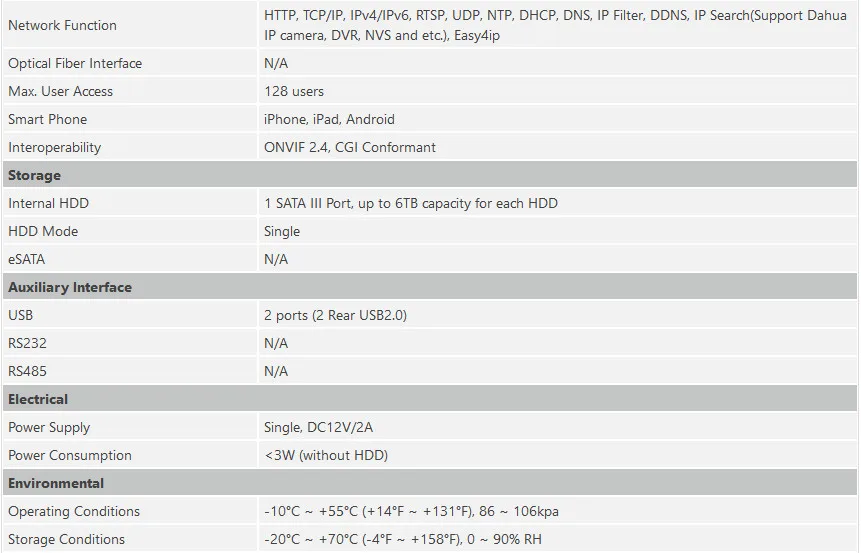Click the 128 users value

coord(294,92)
